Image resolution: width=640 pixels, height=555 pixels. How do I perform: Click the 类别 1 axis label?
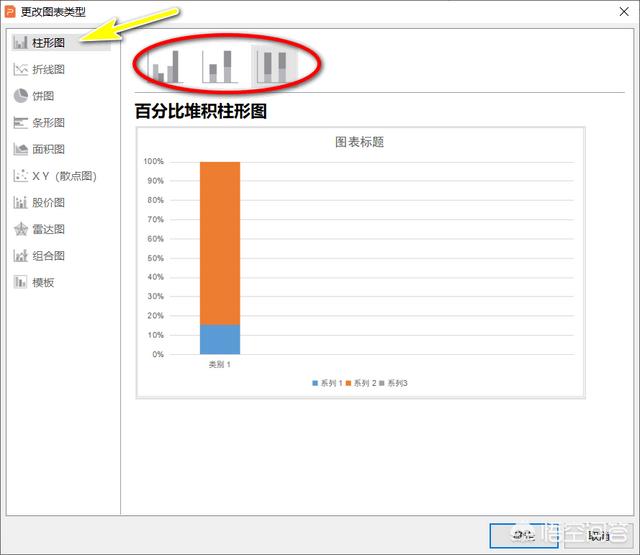tap(220, 364)
